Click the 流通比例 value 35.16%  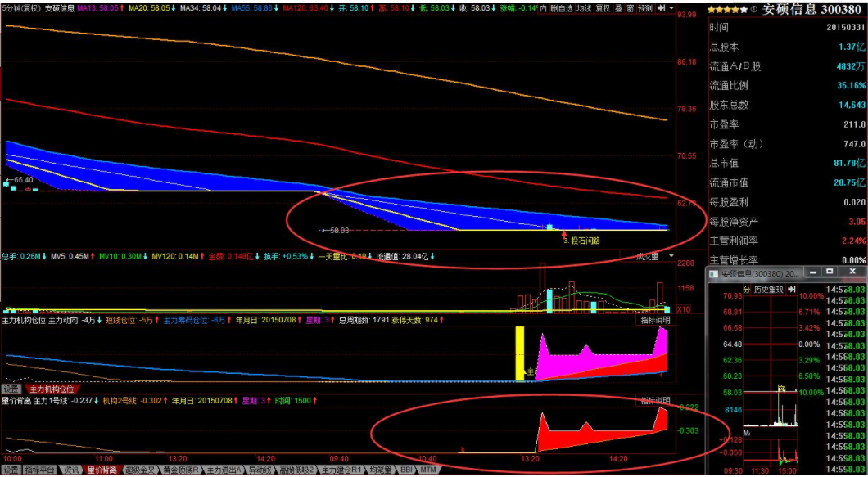pos(852,86)
